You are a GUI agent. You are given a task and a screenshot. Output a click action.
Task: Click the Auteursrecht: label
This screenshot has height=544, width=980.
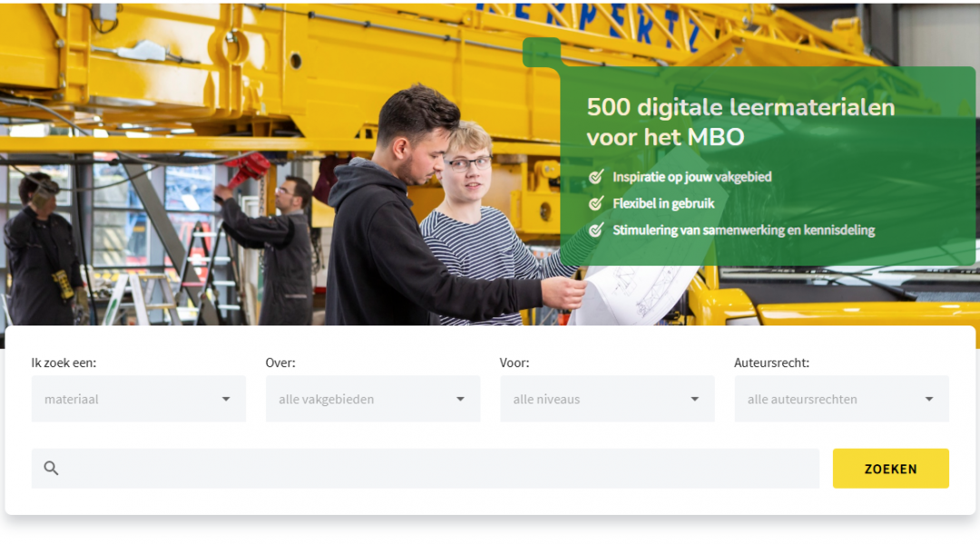[x=771, y=363]
